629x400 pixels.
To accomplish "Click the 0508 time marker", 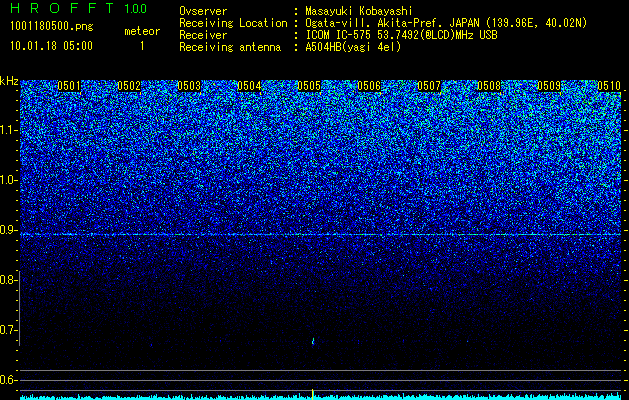I will pos(489,86).
